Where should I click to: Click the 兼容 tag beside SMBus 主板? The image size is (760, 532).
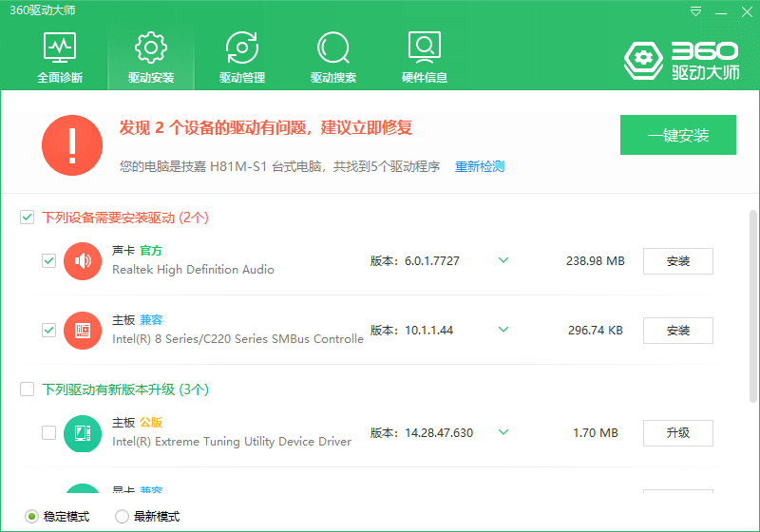(x=151, y=320)
